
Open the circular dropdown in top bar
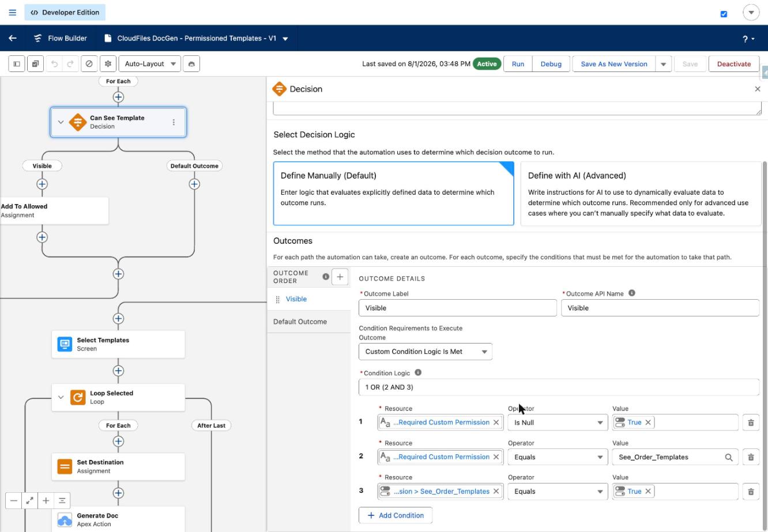click(751, 13)
